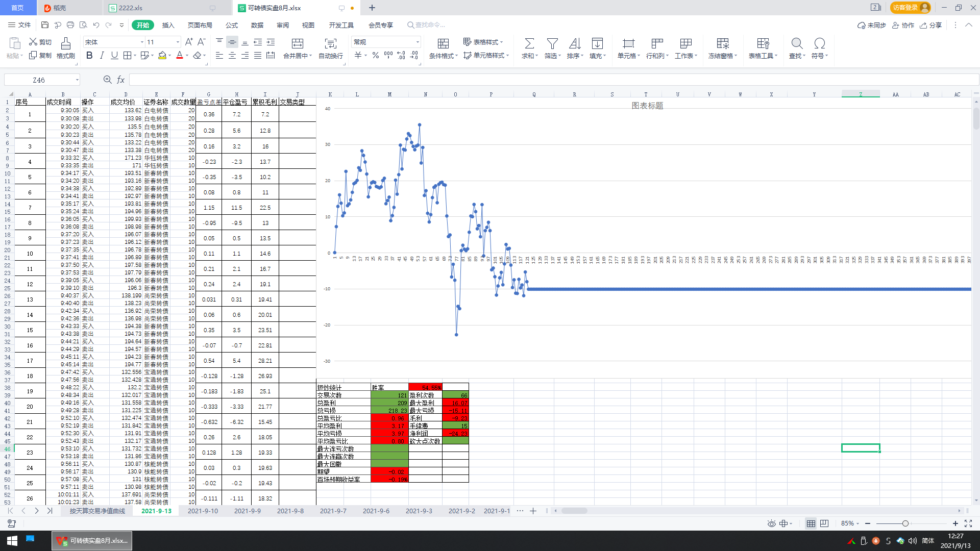Click the Filter (筛选) funnel icon
Image resolution: width=980 pixels, height=551 pixels.
click(x=552, y=43)
